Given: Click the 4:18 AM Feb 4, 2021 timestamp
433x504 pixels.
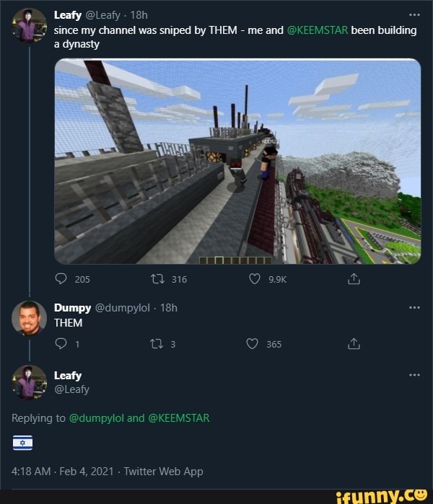Looking at the screenshot, I should click(63, 472).
